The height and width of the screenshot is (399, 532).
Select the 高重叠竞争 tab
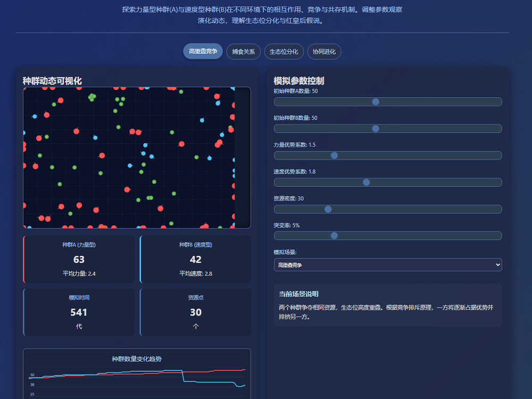(x=203, y=52)
